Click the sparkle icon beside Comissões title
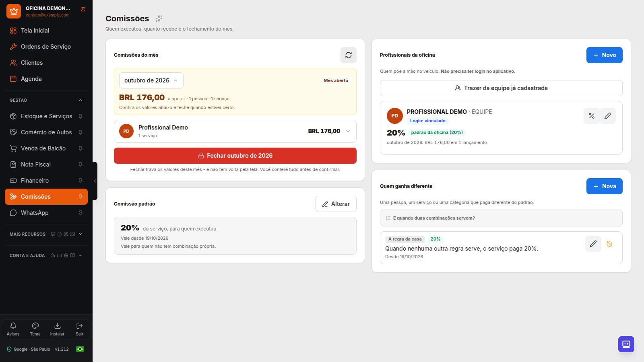 (x=159, y=19)
